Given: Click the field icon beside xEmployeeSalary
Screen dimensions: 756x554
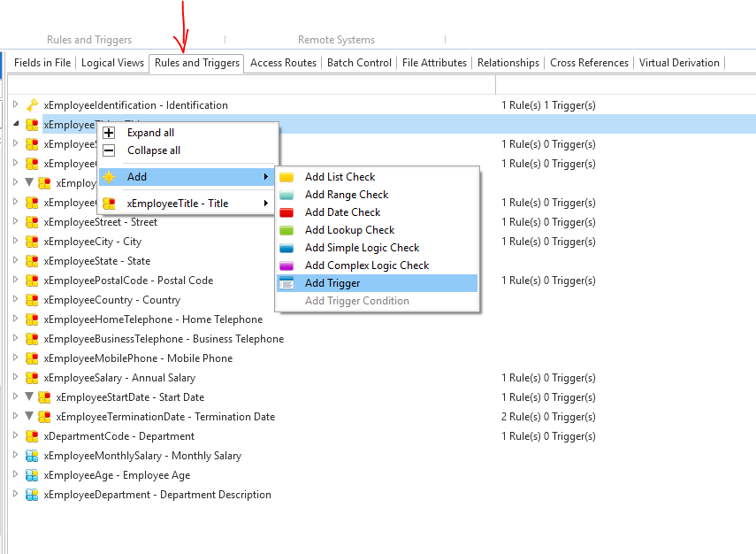Looking at the screenshot, I should tap(32, 378).
